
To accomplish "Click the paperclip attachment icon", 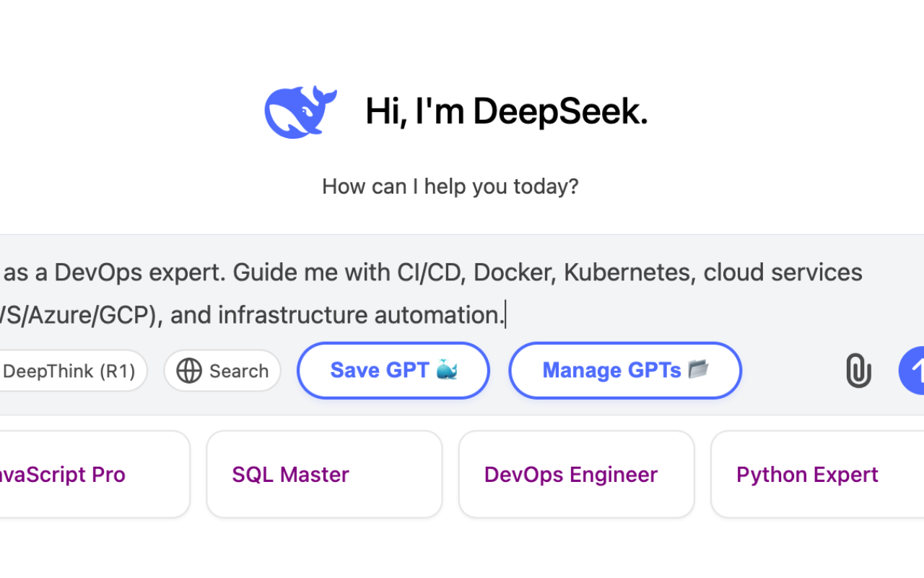I will click(858, 371).
